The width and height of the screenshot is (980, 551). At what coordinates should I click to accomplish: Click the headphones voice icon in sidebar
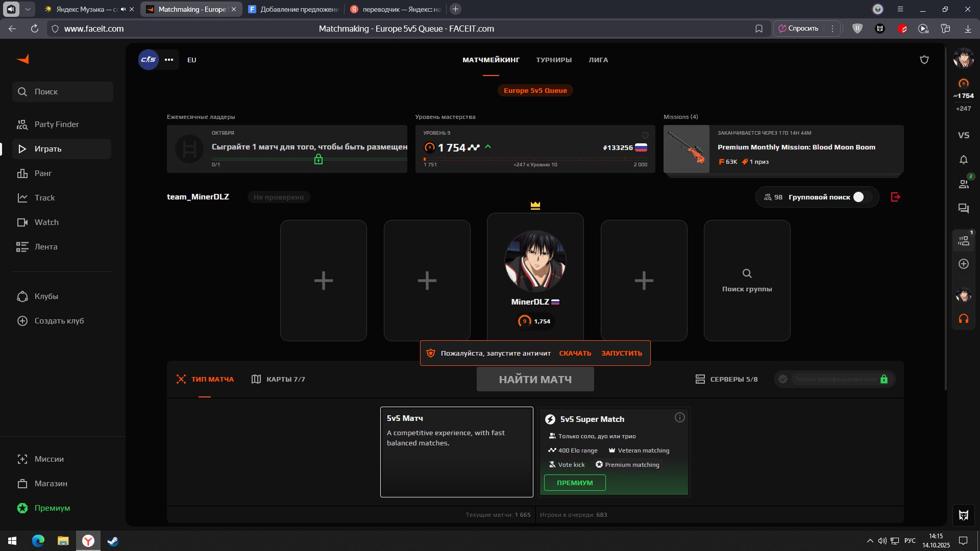(x=963, y=319)
